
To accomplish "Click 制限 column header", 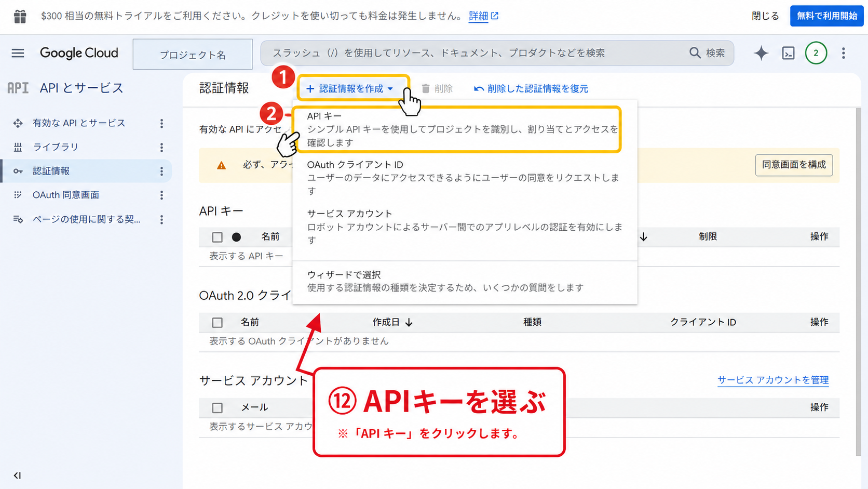I will point(708,237).
